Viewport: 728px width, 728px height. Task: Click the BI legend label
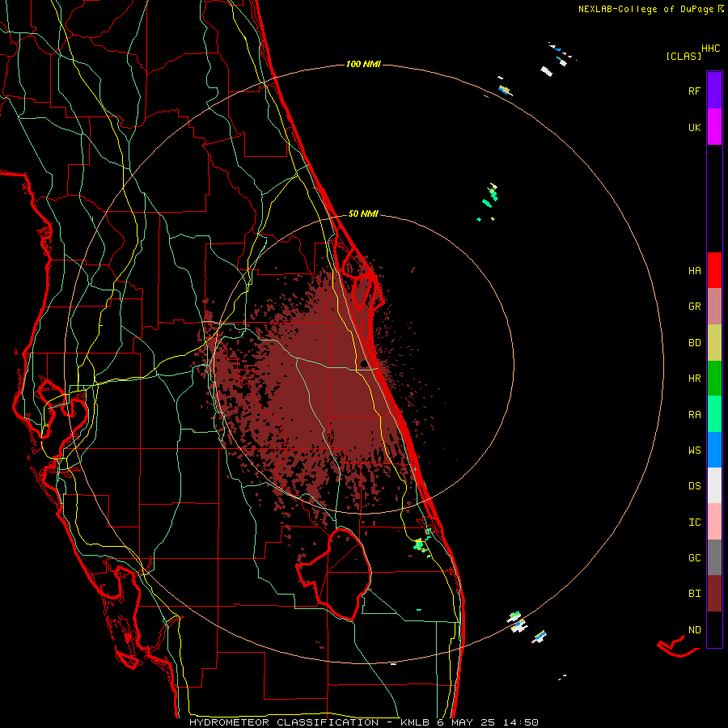[694, 594]
